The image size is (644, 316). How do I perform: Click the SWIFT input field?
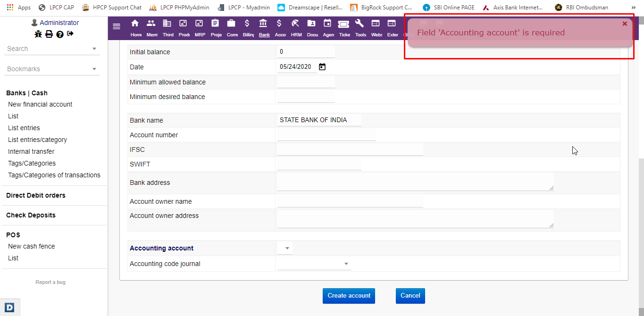point(319,164)
